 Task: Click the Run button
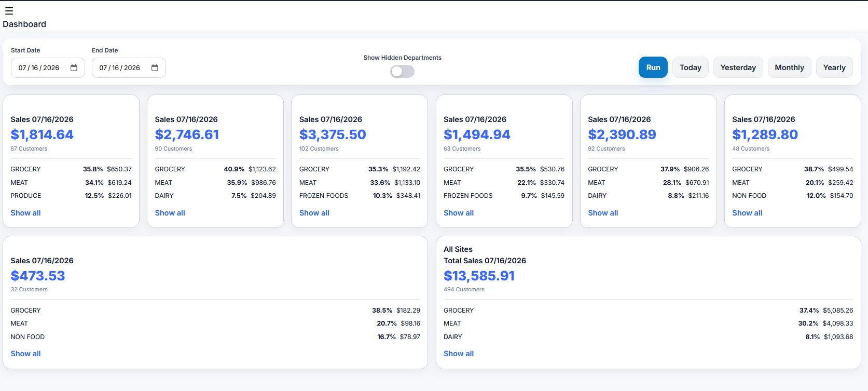[x=653, y=68]
